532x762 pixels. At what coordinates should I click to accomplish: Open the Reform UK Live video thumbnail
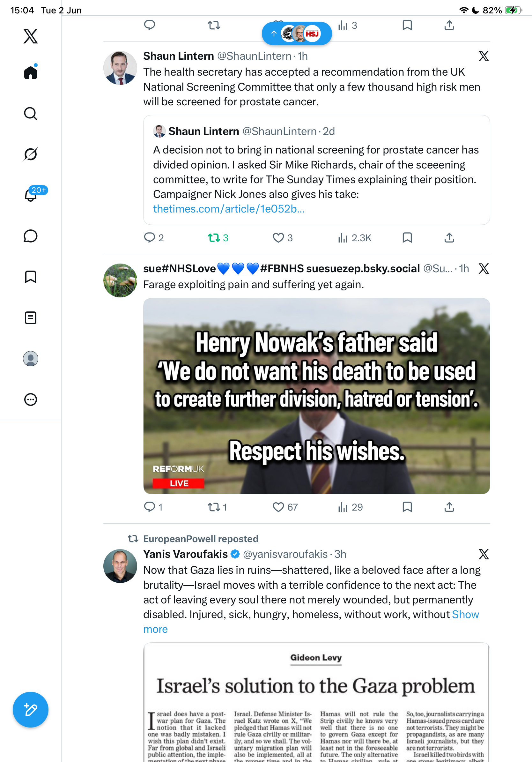pos(316,396)
